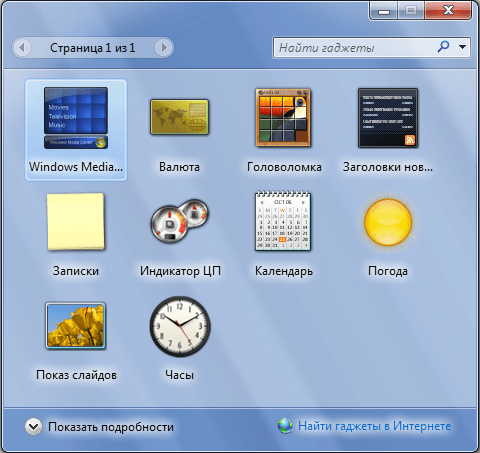
Task: Select the Погода sun gadget
Action: (x=388, y=233)
